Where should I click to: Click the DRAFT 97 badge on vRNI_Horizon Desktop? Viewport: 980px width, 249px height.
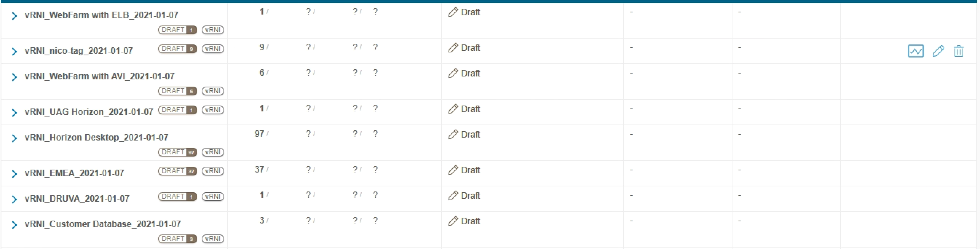point(177,152)
